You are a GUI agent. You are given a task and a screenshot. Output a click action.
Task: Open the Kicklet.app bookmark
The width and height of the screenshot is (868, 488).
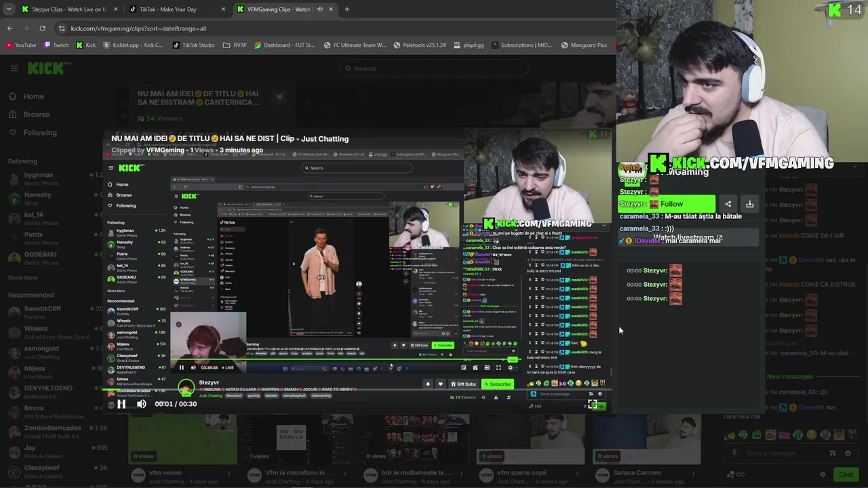click(x=133, y=45)
